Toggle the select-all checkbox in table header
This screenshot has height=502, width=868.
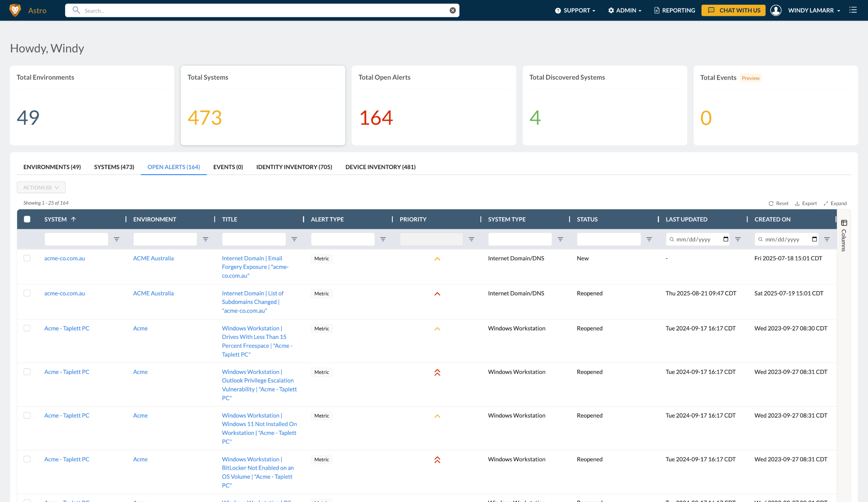27,219
